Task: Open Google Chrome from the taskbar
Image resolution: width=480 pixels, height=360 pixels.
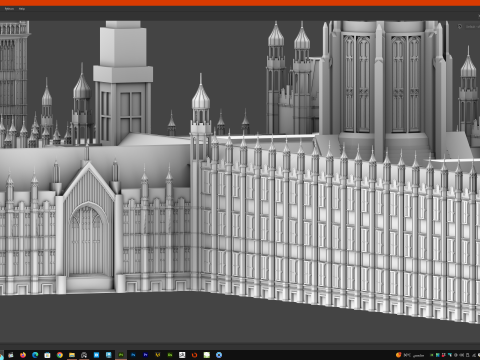Action: tap(60, 355)
